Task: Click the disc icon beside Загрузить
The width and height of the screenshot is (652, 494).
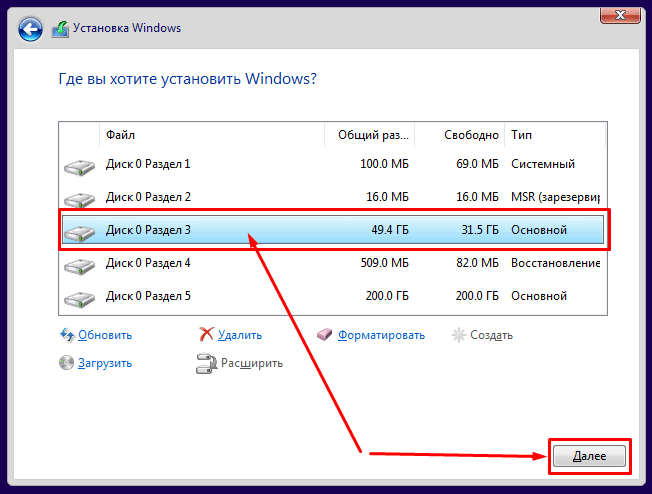Action: point(66,363)
